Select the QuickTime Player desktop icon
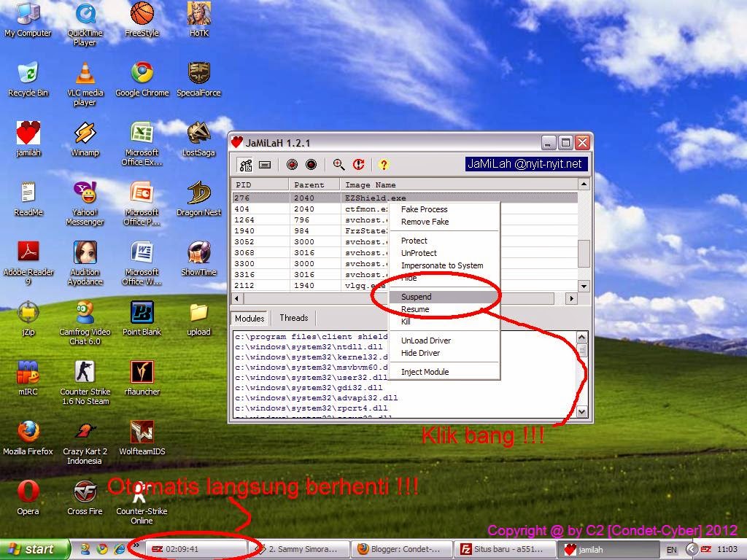 85,24
